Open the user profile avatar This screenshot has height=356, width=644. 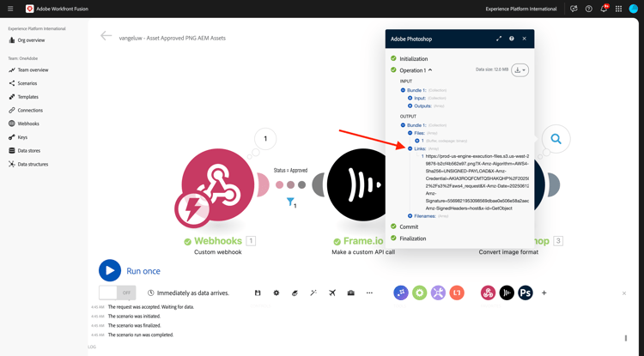pyautogui.click(x=634, y=9)
